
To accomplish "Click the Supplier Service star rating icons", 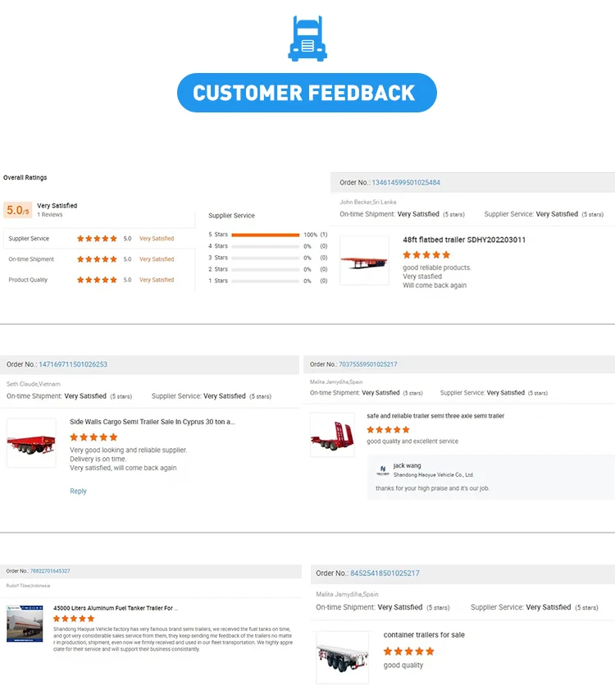I will coord(97,238).
